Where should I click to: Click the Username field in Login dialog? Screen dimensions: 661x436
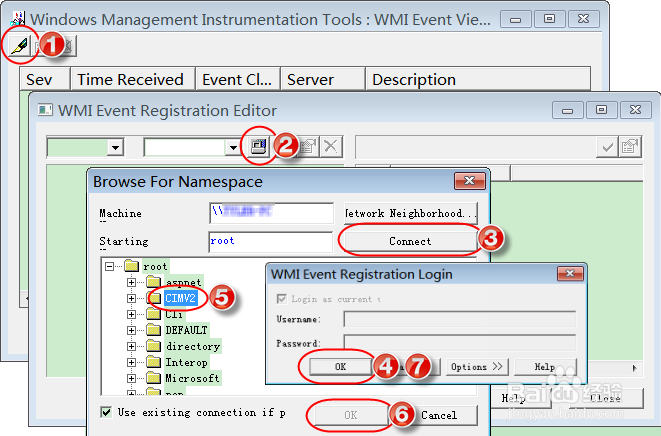[x=459, y=319]
